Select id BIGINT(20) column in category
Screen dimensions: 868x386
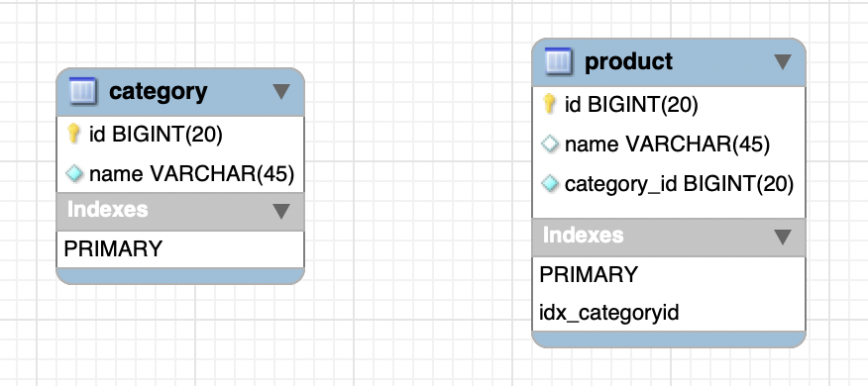180,135
